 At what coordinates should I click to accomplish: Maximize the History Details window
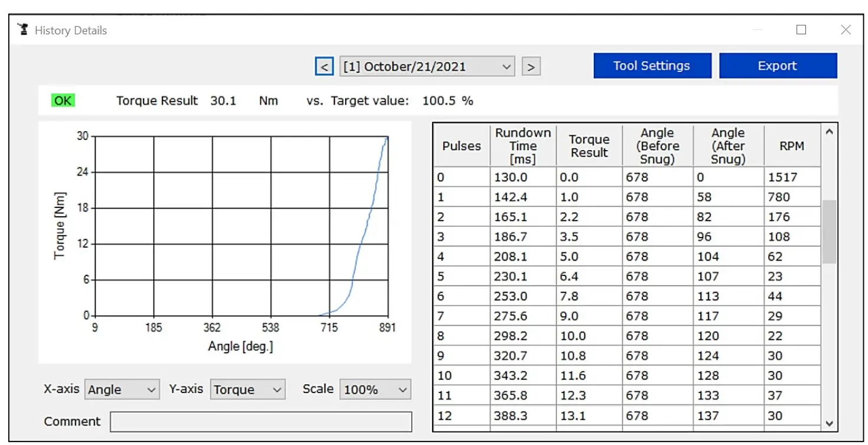[801, 30]
